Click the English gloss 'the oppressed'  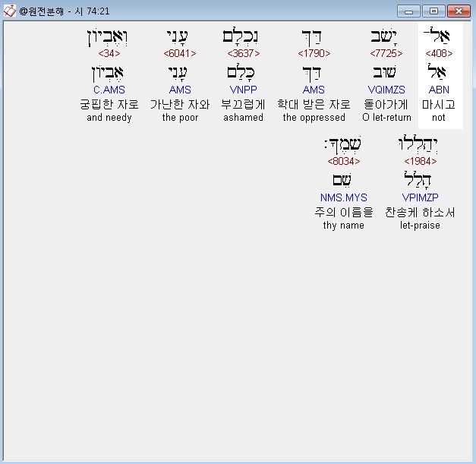tap(314, 118)
